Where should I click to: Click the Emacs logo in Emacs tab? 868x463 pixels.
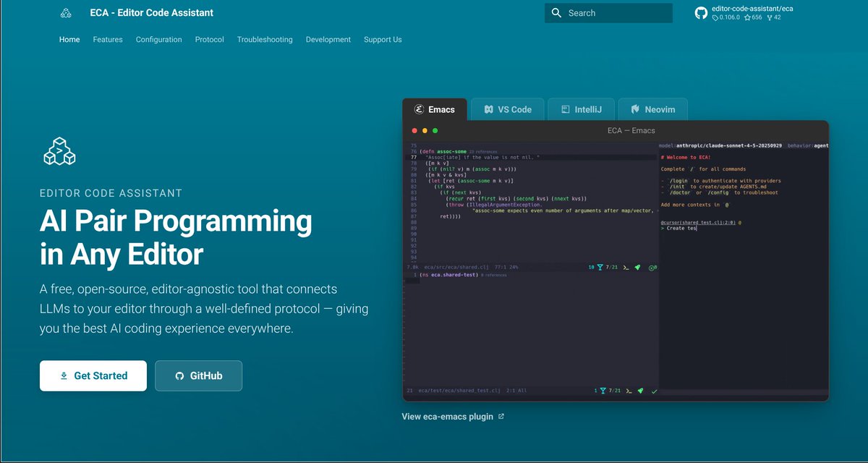(418, 109)
